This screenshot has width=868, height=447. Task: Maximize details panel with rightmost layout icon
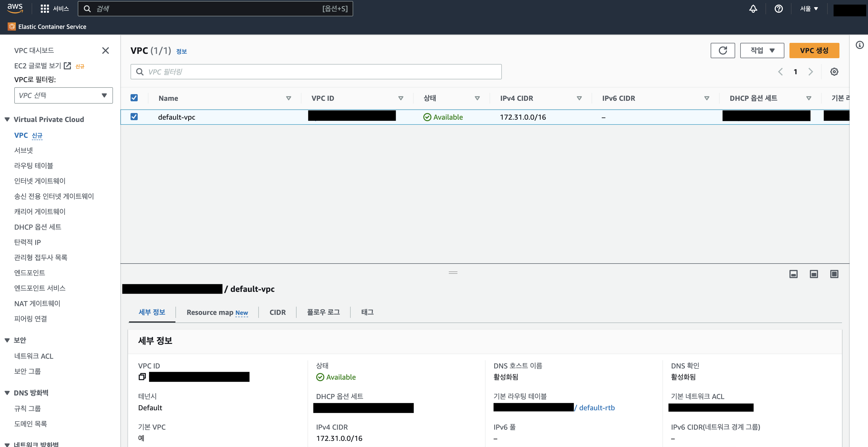(x=834, y=274)
